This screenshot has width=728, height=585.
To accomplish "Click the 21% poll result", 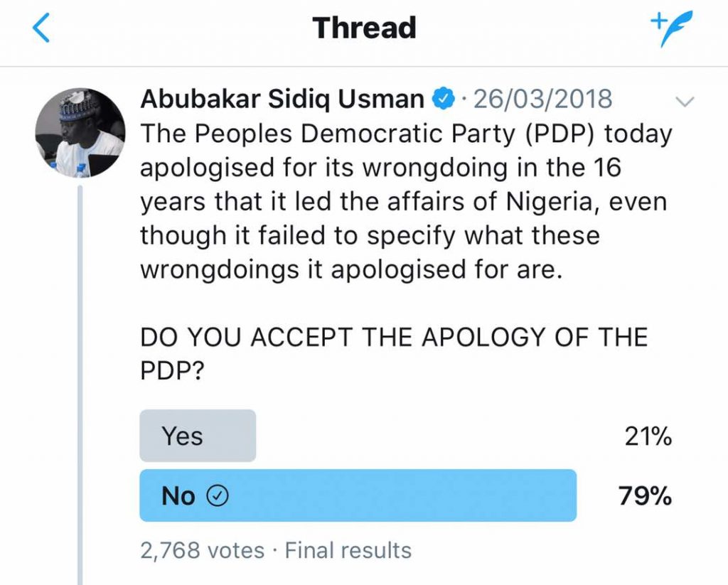I will coord(648,436).
